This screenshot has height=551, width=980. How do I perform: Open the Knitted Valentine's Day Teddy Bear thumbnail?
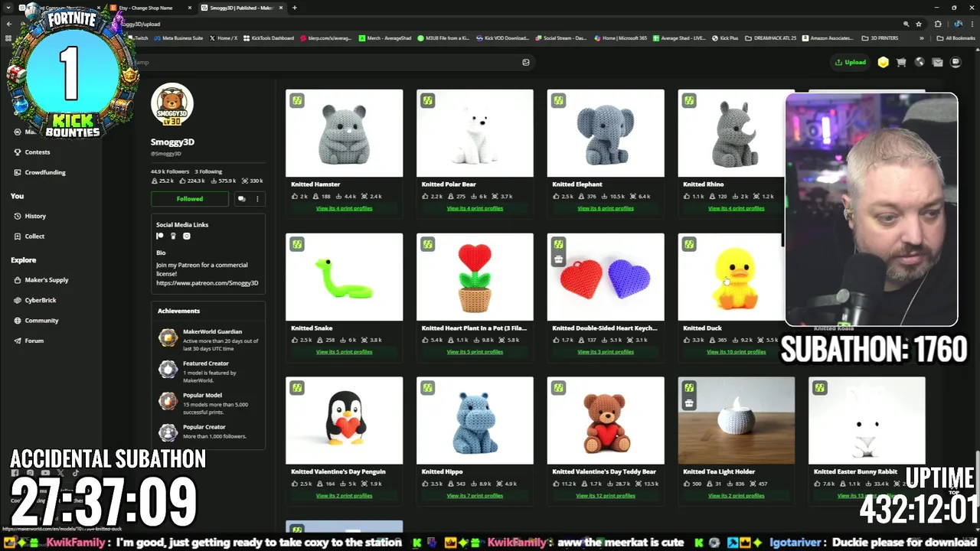pyautogui.click(x=606, y=421)
